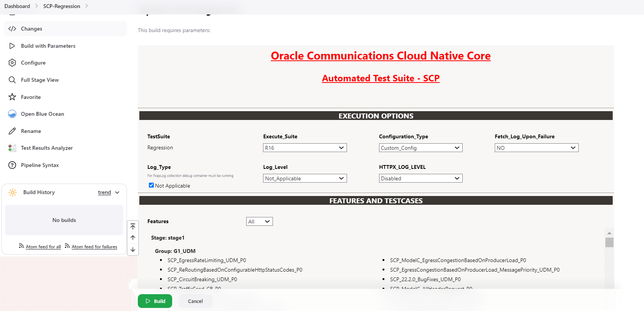644x311 pixels.
Task: Click the Rename pencil icon
Action: pos(12,131)
